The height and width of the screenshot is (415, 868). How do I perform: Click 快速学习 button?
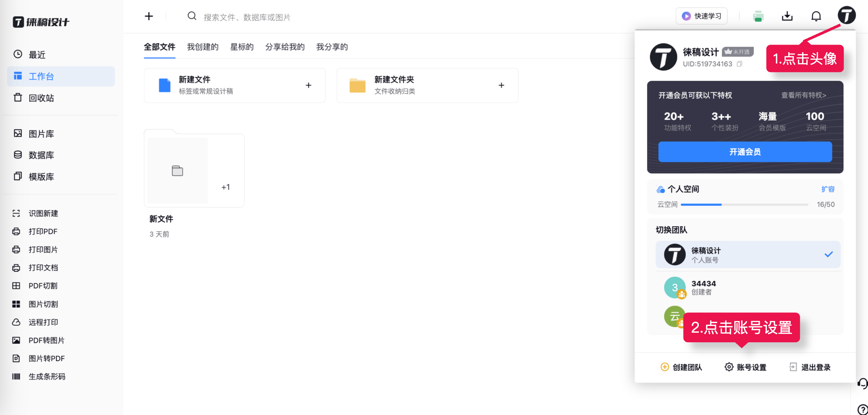[x=701, y=16]
